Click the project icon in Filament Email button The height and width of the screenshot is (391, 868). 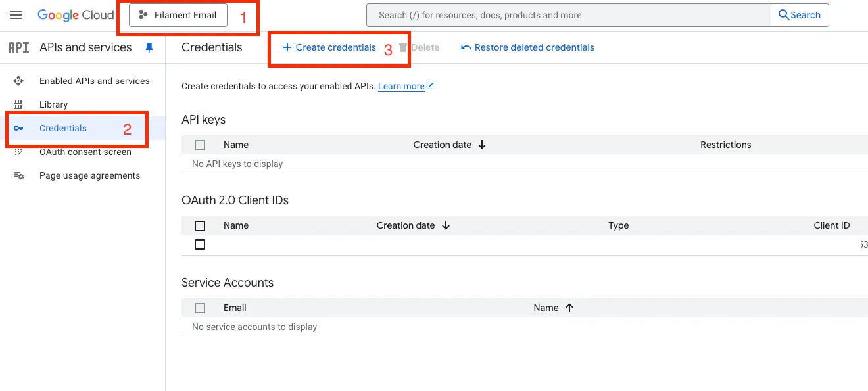pyautogui.click(x=143, y=15)
